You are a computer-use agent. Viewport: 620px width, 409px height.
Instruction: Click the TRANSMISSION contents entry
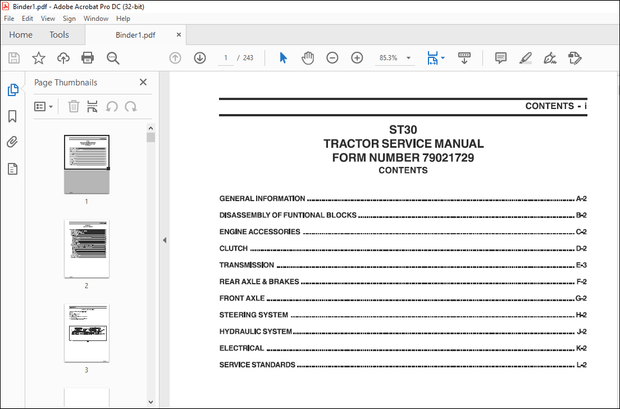tap(403, 265)
